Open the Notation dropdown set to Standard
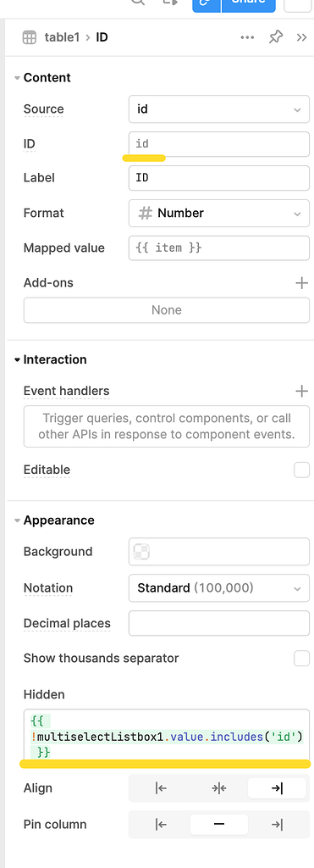Screen dimensions: 314x868 tap(219, 588)
